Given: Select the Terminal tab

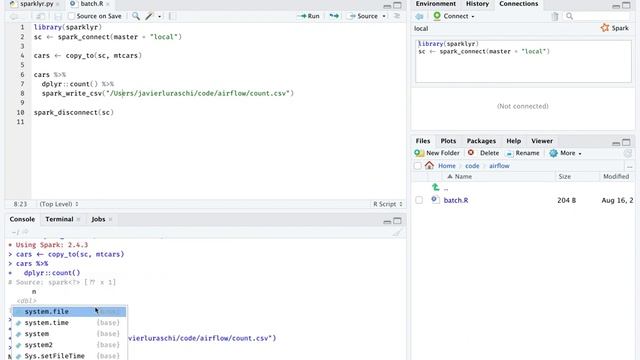Looking at the screenshot, I should (x=59, y=219).
